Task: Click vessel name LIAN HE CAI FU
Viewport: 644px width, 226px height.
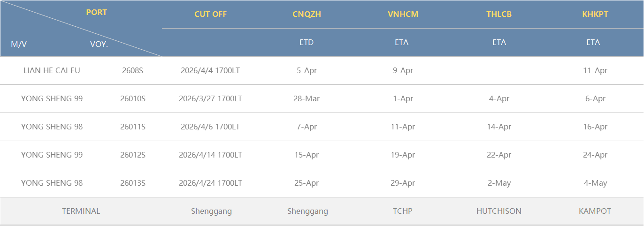Action: click(x=52, y=71)
